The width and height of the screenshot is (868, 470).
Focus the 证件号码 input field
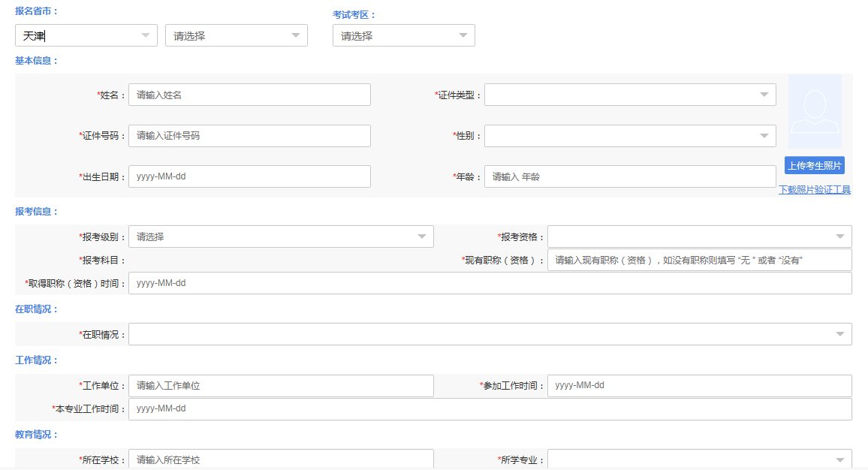pyautogui.click(x=249, y=136)
